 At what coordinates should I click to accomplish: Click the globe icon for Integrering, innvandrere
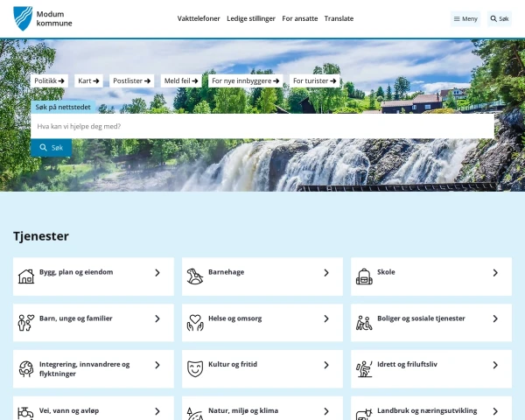click(x=26, y=369)
